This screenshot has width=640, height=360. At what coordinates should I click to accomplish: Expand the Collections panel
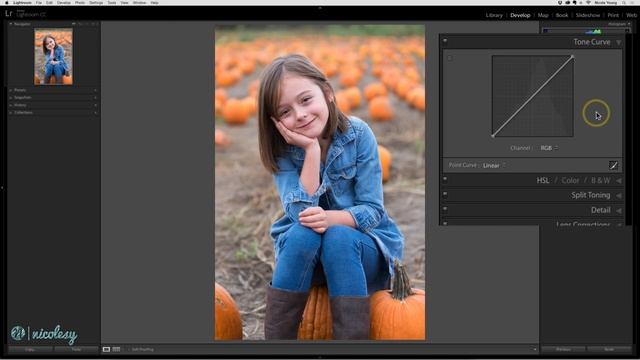(x=11, y=112)
